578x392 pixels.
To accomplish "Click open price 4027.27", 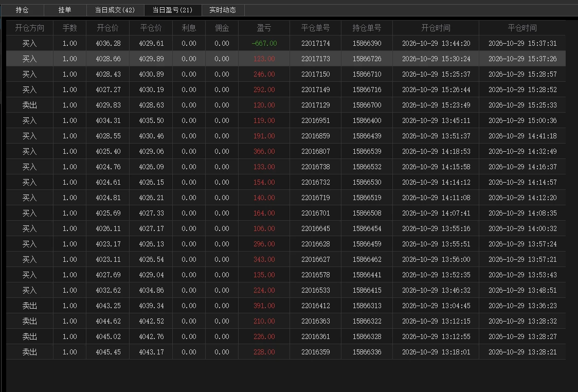I will pos(108,90).
